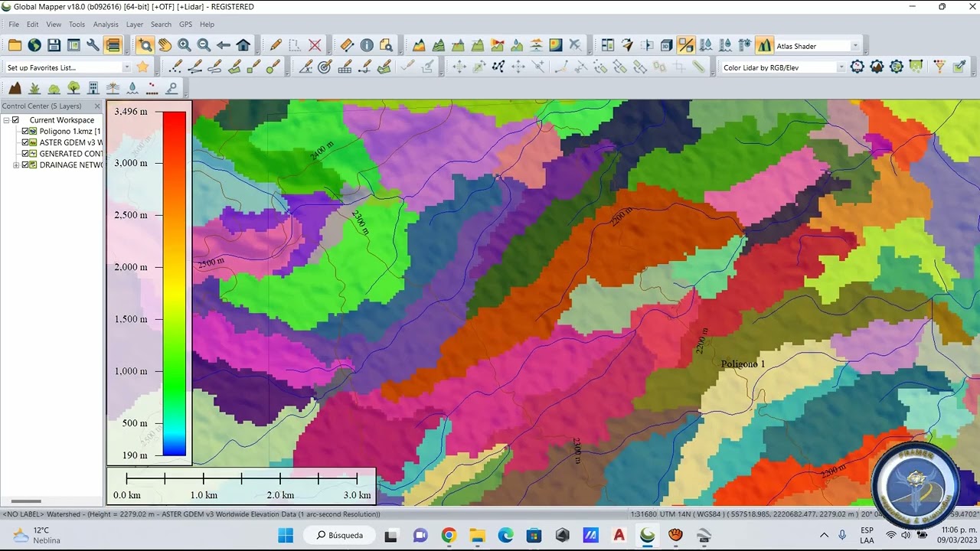The image size is (980, 551).
Task: Open the View menu
Action: pos(54,24)
